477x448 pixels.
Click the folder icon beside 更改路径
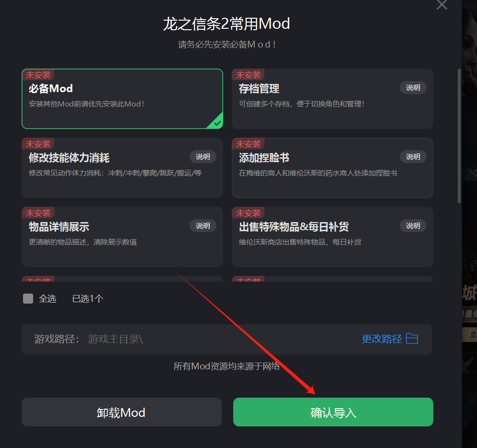pyautogui.click(x=412, y=339)
